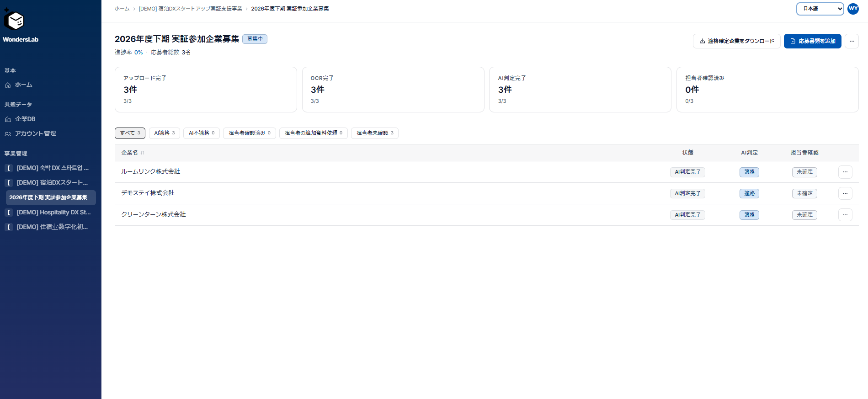Open row actions for デモステイ株式会社
This screenshot has width=868, height=399.
(845, 193)
